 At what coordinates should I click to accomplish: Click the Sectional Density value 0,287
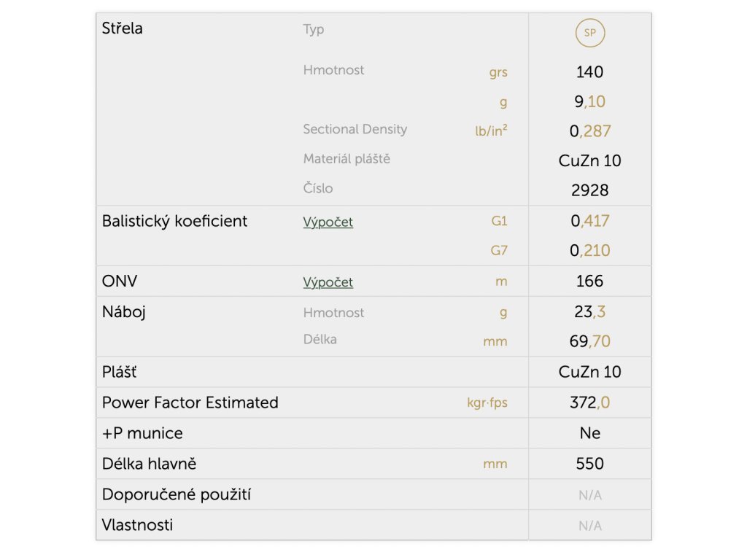click(589, 131)
